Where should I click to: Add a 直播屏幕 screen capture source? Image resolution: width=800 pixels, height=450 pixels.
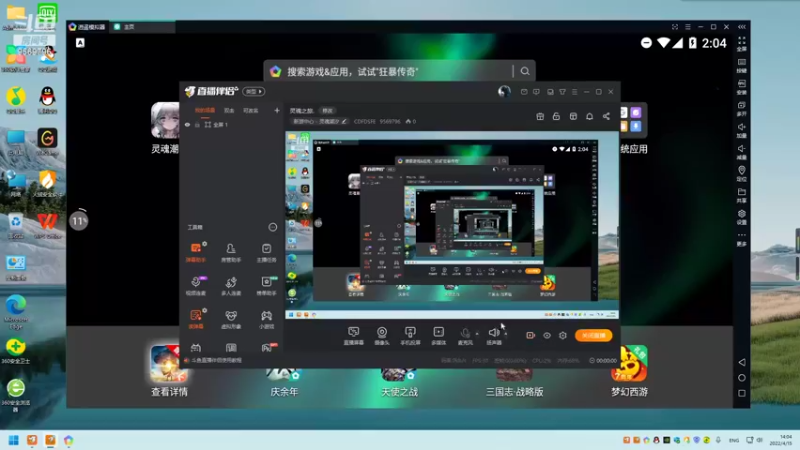coord(354,336)
